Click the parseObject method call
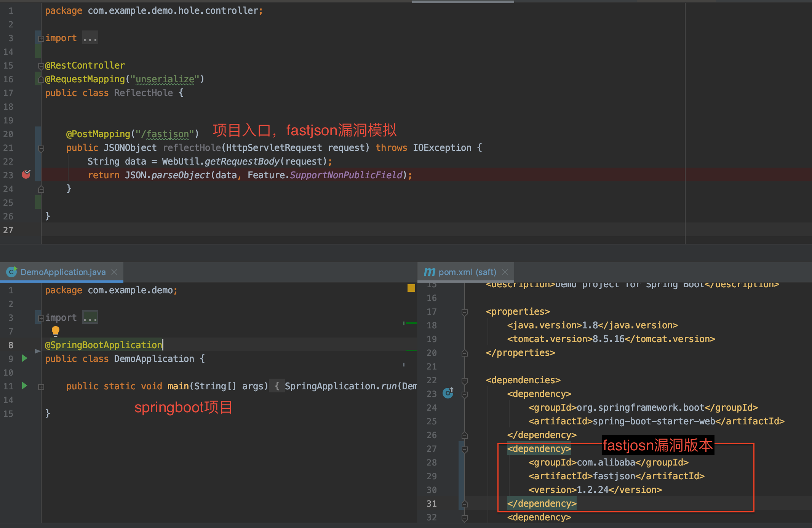The image size is (812, 528). 181,175
